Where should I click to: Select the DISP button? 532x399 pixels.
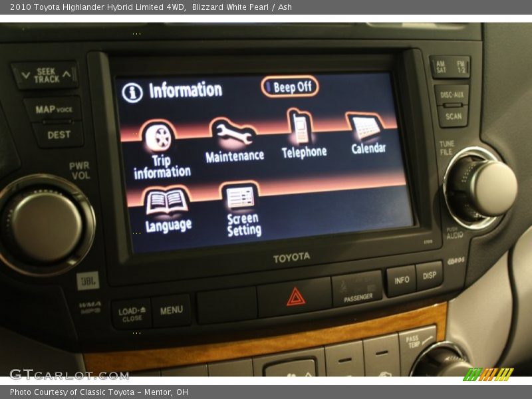pos(430,275)
